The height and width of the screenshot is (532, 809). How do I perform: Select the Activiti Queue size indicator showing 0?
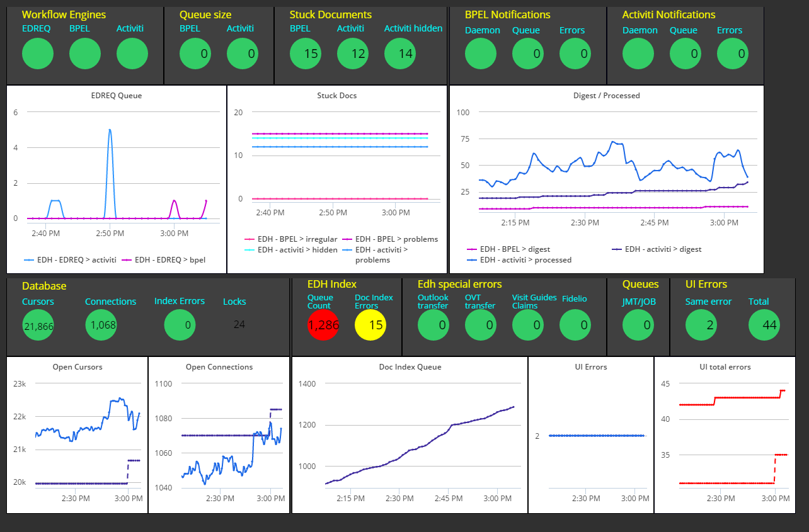tap(243, 54)
